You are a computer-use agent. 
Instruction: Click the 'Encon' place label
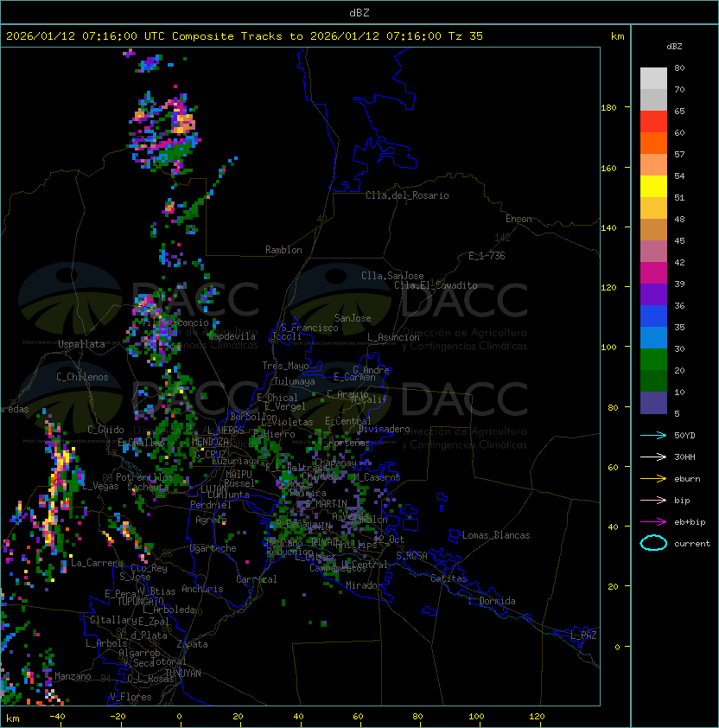click(x=519, y=219)
